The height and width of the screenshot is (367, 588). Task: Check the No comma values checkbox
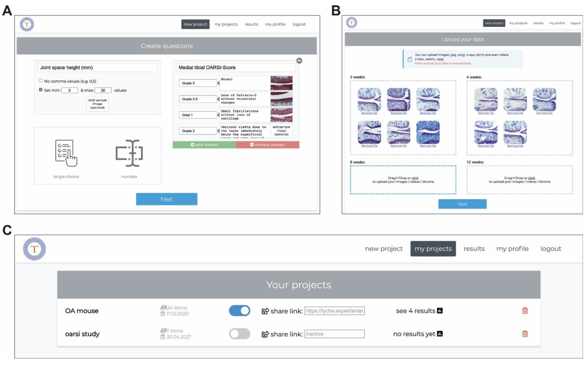(41, 81)
